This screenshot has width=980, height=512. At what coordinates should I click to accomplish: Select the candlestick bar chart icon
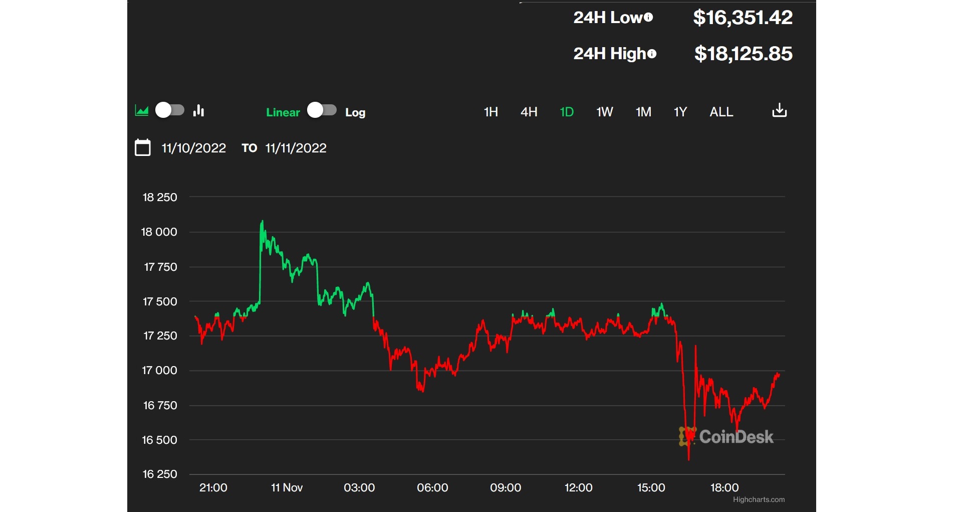(x=198, y=110)
